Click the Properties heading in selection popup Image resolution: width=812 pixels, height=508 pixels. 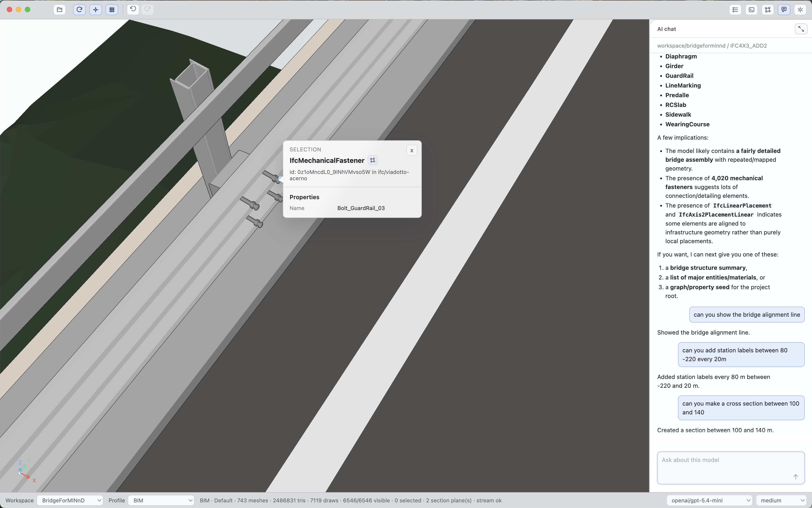304,197
